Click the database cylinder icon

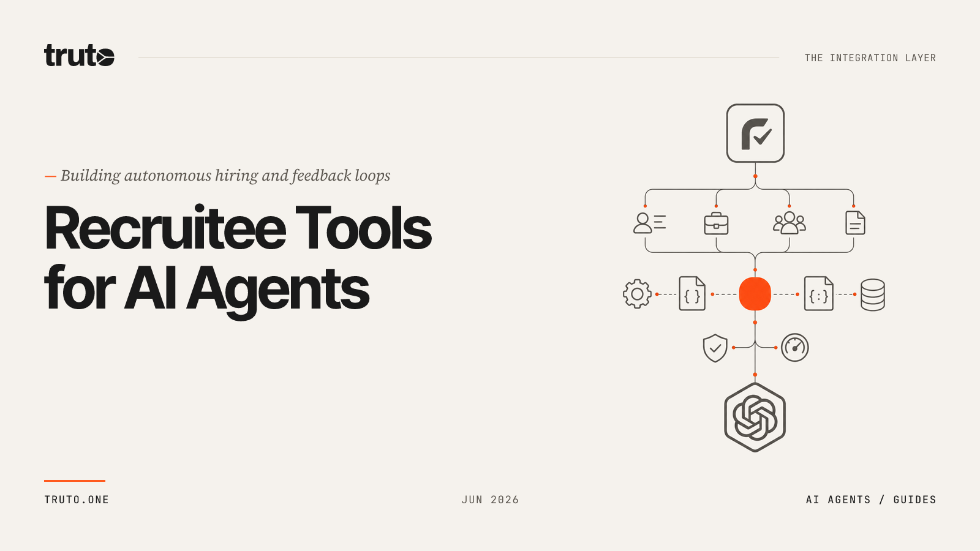(x=872, y=294)
